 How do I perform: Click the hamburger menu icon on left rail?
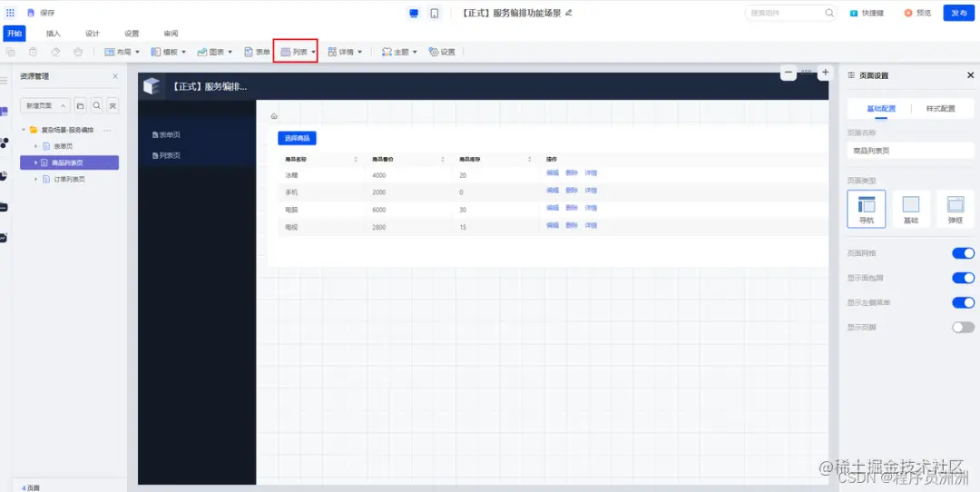(x=4, y=81)
